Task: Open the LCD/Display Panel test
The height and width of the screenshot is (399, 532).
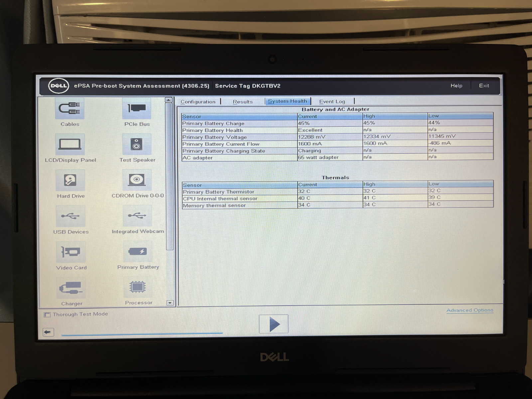Action: click(70, 144)
